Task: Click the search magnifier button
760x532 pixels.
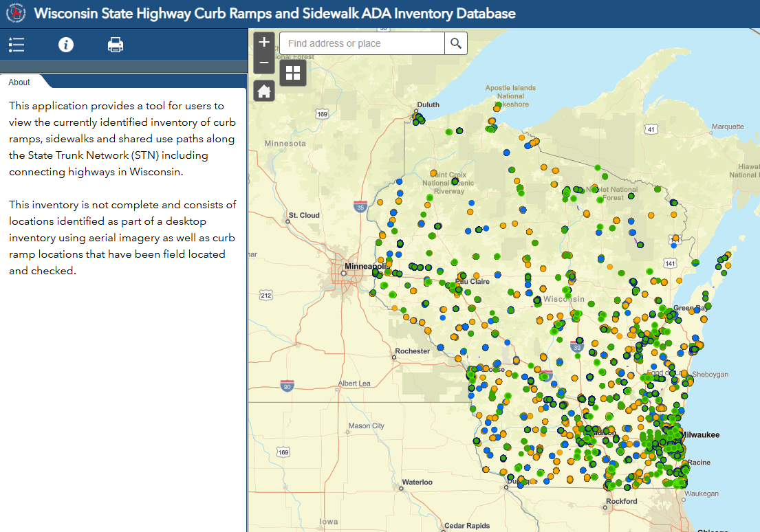Action: point(455,43)
